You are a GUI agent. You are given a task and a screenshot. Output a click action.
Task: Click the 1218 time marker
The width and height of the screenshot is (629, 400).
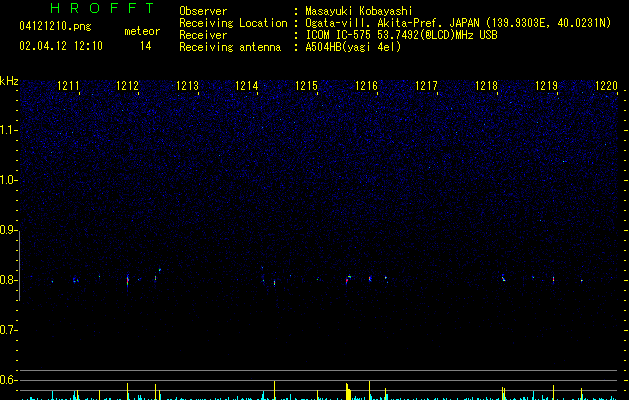pos(486,86)
